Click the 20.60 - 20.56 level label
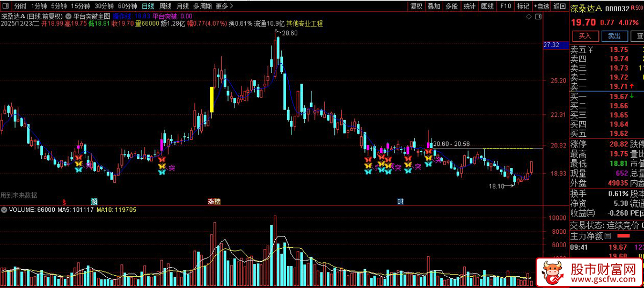Viewport: 644px width, 288px height. [451, 144]
